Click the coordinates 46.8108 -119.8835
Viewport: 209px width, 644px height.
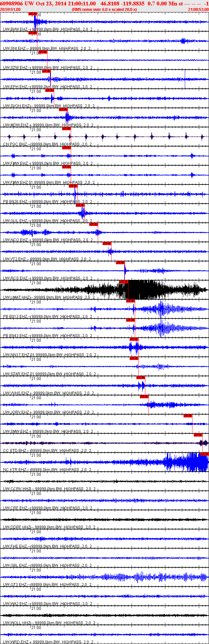[122, 4]
